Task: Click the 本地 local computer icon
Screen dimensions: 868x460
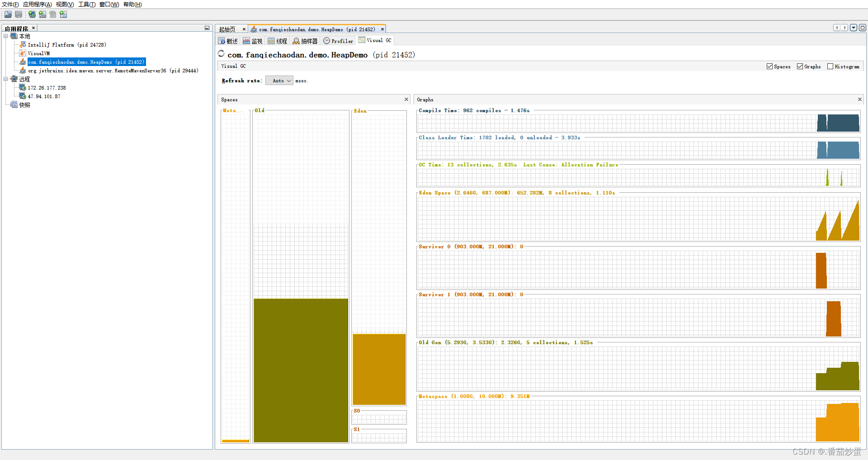Action: click(x=14, y=36)
